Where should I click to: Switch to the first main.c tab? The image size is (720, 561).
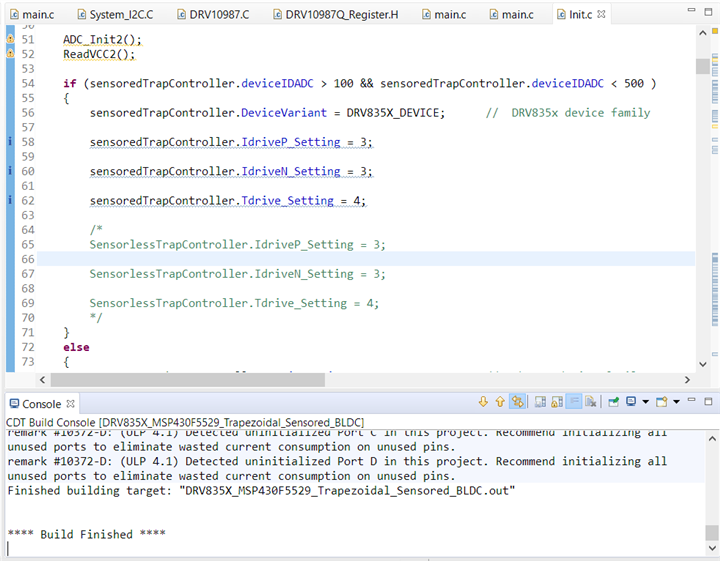click(x=32, y=15)
